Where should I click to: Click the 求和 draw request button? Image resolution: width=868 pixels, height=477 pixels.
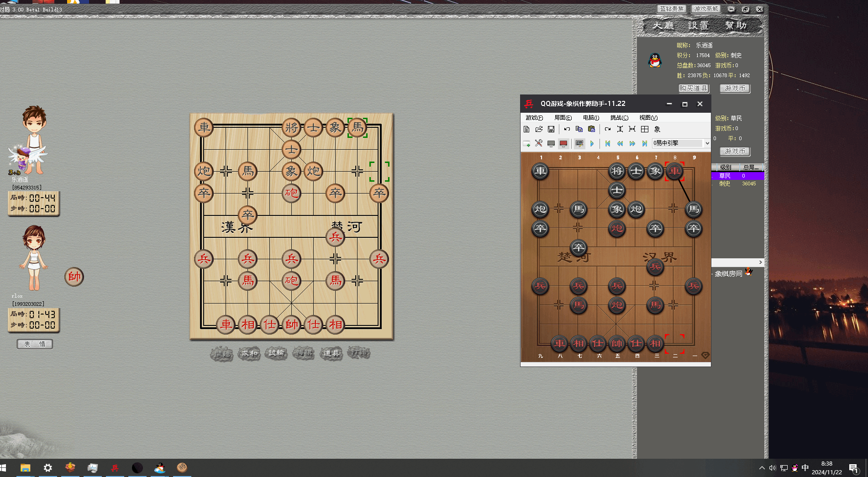click(248, 353)
